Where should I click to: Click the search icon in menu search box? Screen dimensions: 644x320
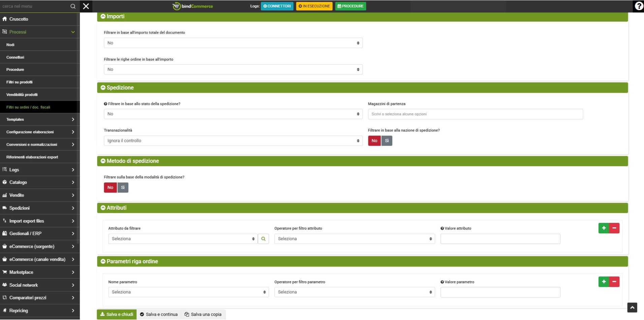[73, 6]
